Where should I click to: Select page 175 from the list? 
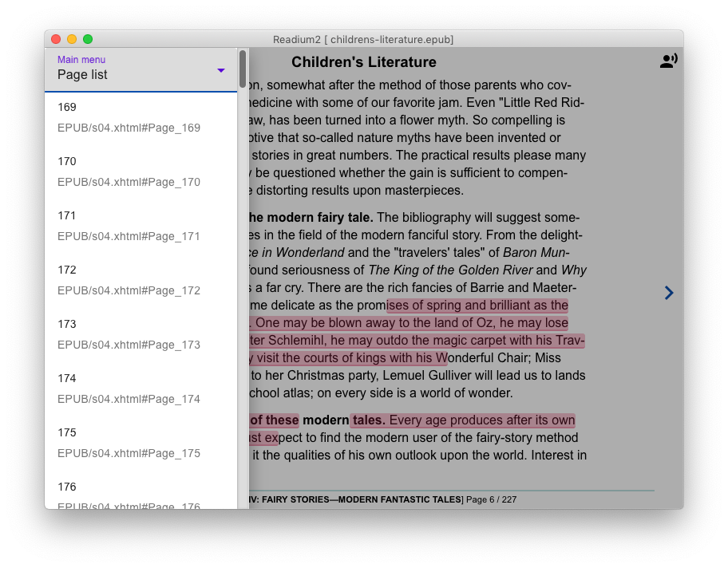[67, 432]
